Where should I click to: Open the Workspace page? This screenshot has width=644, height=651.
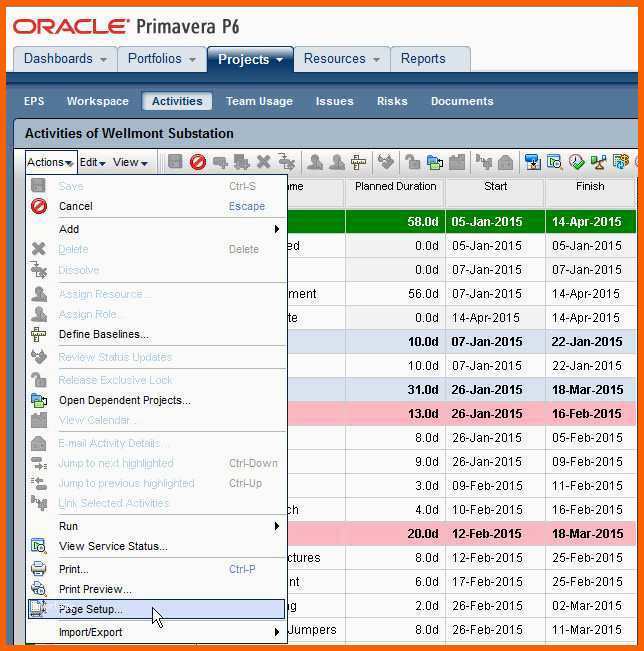(98, 101)
